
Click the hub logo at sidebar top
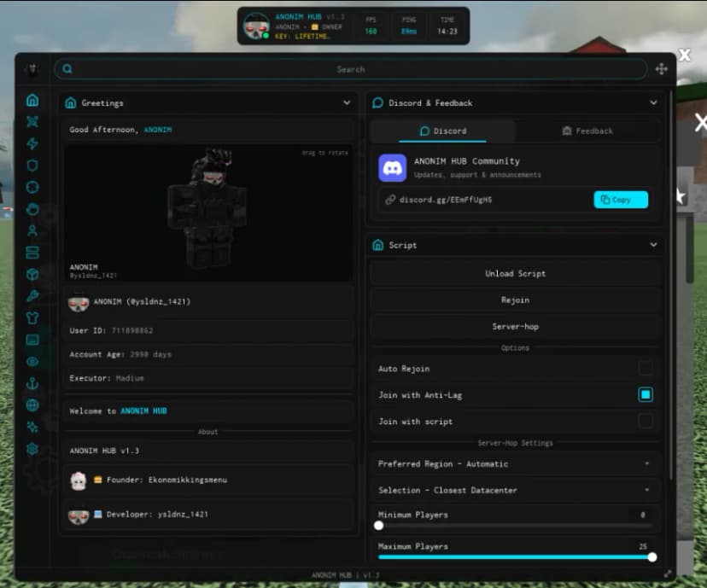[32, 69]
